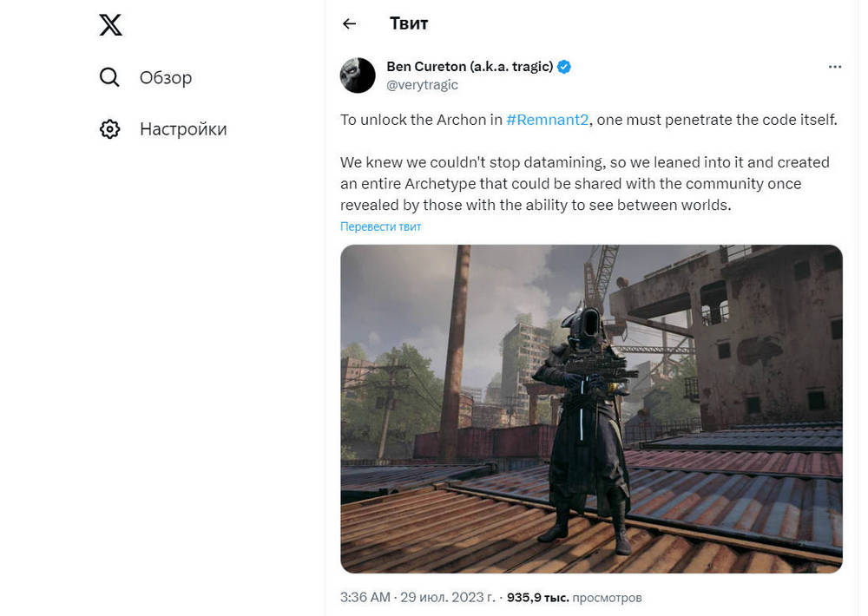Image resolution: width=868 pixels, height=616 pixels.
Task: Click the tweet's first sentence text
Action: (x=589, y=120)
